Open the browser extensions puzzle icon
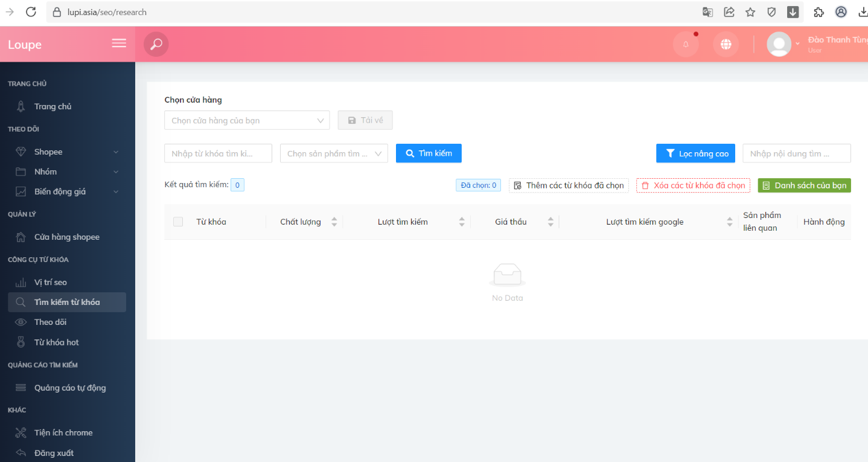This screenshot has height=462, width=868. point(819,12)
